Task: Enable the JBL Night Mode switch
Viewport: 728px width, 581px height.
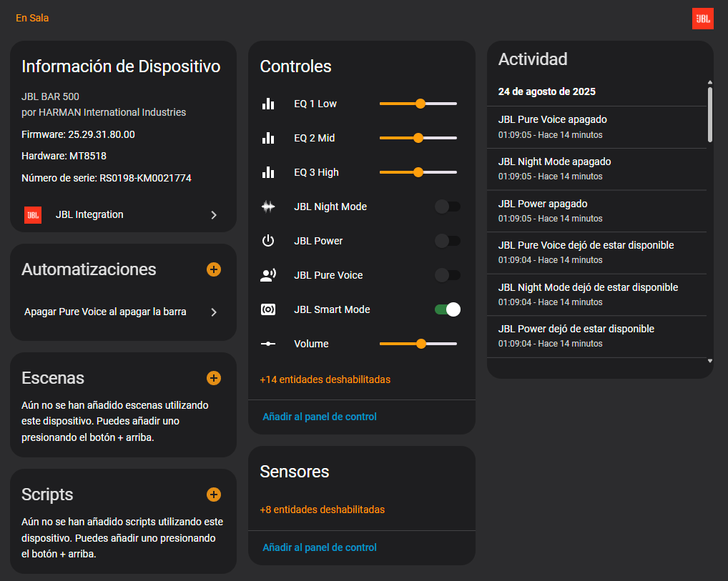Action: coord(448,207)
